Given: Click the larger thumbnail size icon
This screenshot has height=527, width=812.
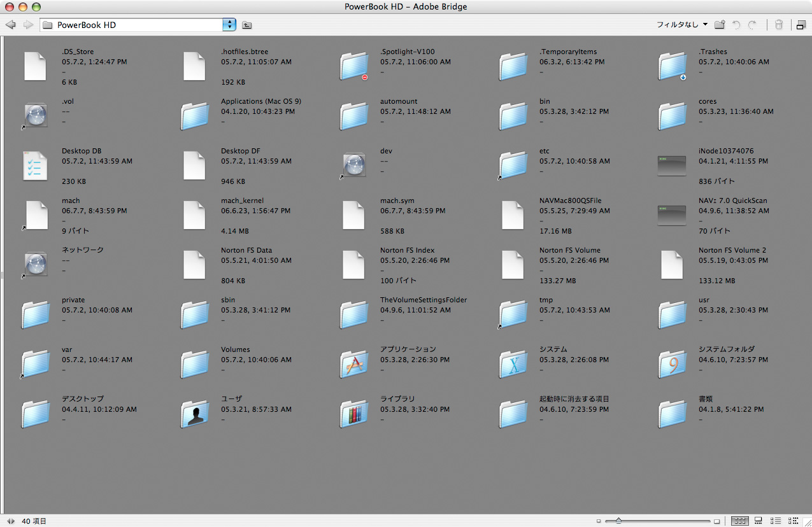Looking at the screenshot, I should pyautogui.click(x=717, y=521).
